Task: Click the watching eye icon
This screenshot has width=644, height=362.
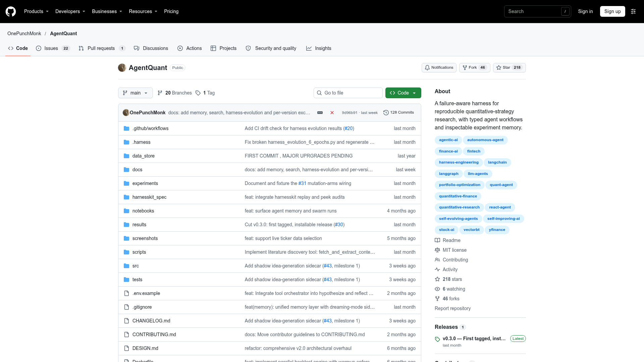Action: 437,289
